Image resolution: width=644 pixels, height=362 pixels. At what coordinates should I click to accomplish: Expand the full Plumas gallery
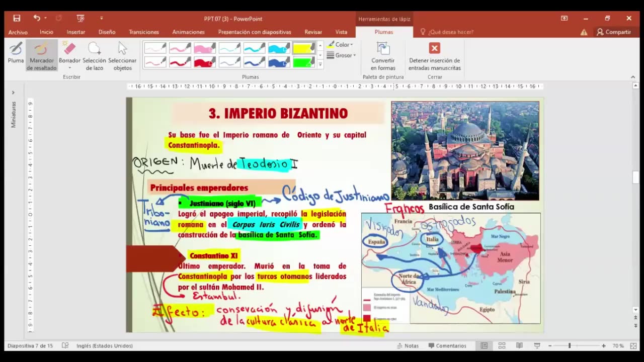pyautogui.click(x=320, y=64)
